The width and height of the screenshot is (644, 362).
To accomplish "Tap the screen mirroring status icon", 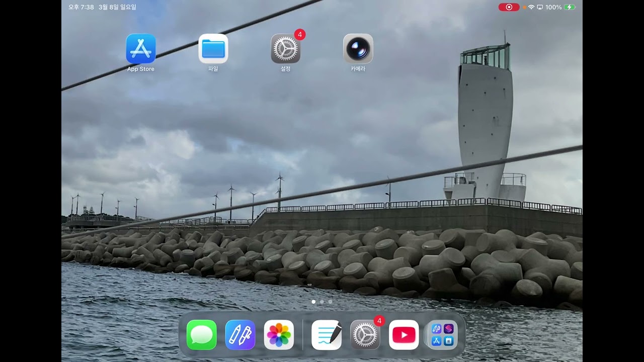I will pyautogui.click(x=540, y=7).
